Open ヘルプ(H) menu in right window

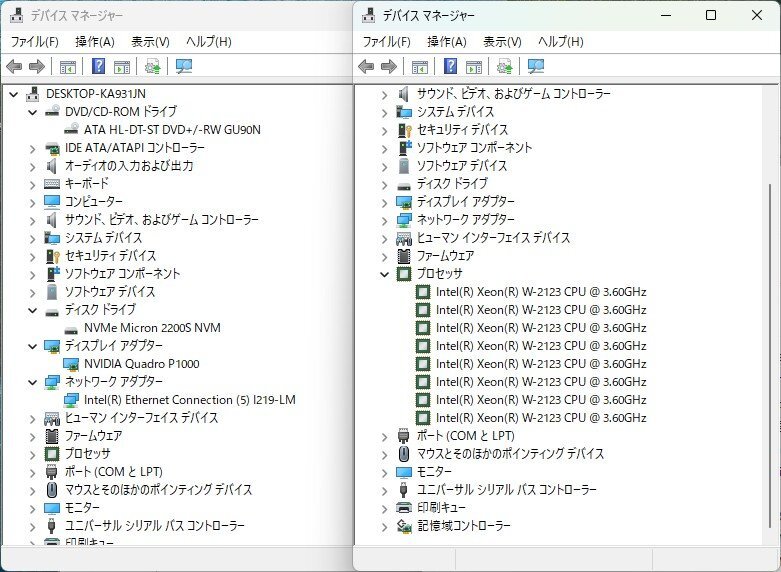[x=561, y=41]
